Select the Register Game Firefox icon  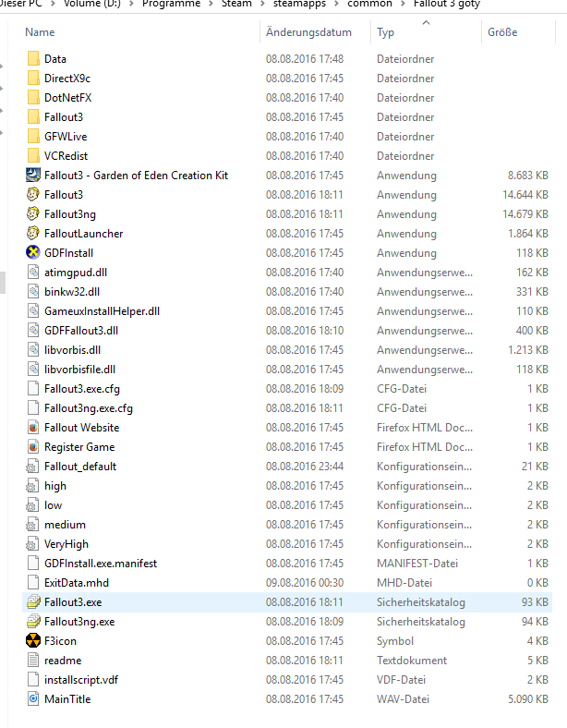pos(33,447)
